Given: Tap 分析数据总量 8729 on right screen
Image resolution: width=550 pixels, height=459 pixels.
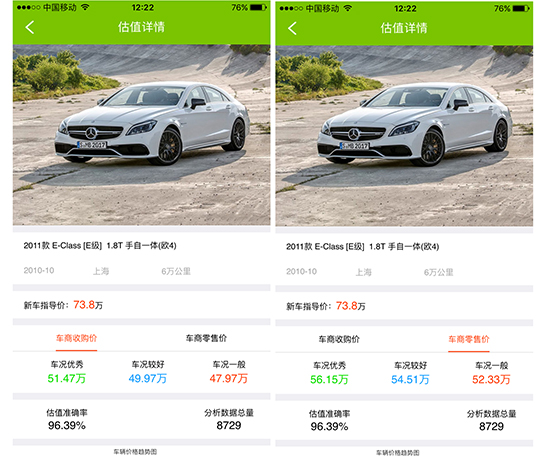Looking at the screenshot, I should (491, 420).
